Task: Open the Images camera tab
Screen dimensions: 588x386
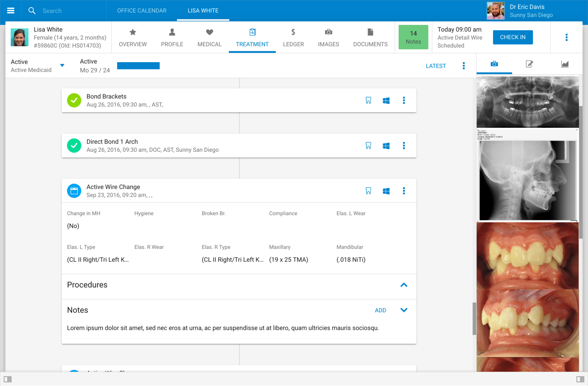Action: tap(329, 37)
